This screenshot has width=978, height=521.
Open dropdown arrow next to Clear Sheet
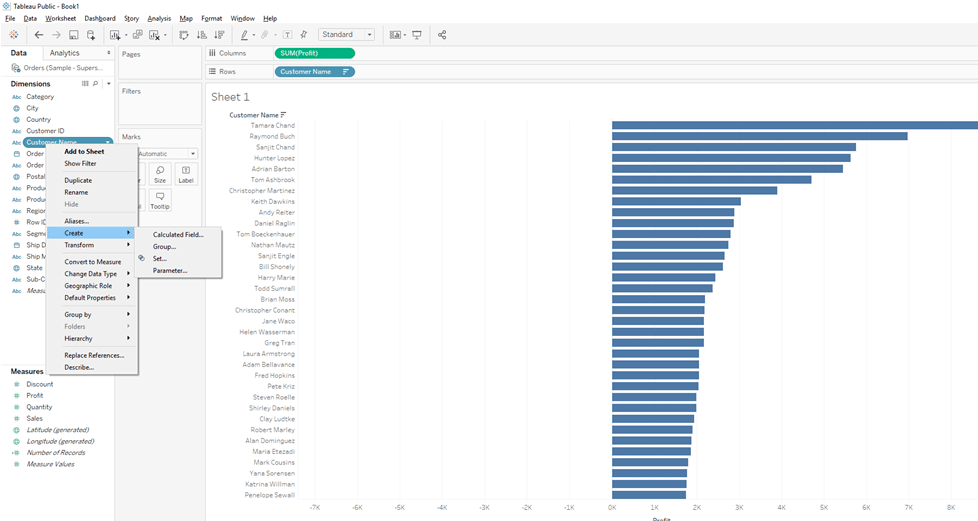(165, 35)
